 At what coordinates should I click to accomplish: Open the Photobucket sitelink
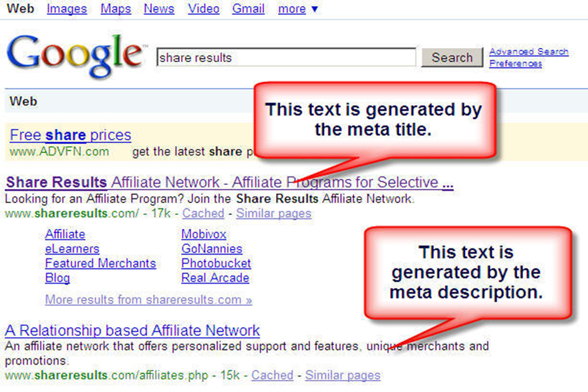click(216, 264)
